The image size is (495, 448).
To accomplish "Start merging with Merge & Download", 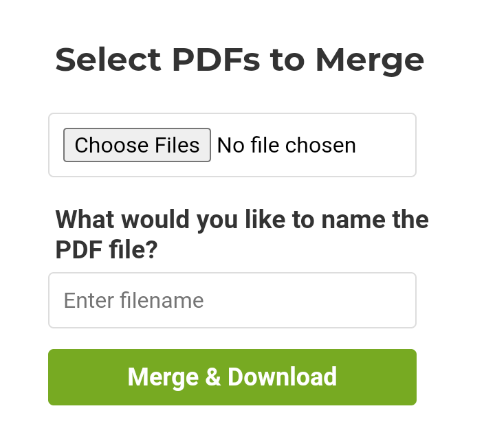I will point(232,377).
